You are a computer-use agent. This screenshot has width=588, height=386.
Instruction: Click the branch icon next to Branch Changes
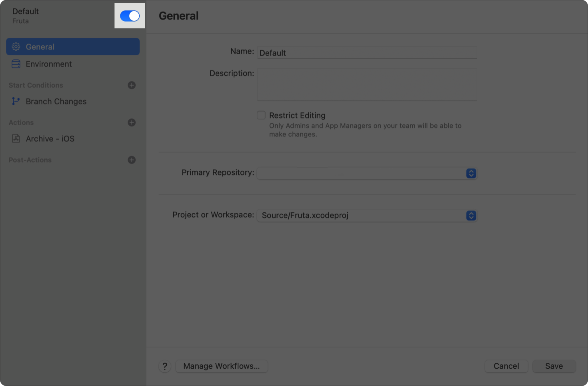pos(16,101)
